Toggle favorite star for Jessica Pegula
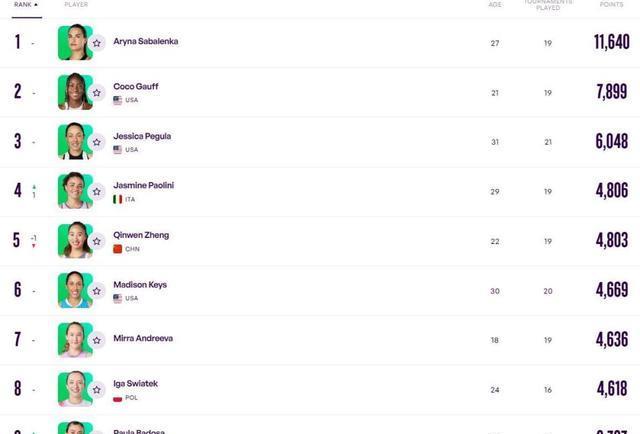Screen dimensions: 640x434 pos(97,142)
